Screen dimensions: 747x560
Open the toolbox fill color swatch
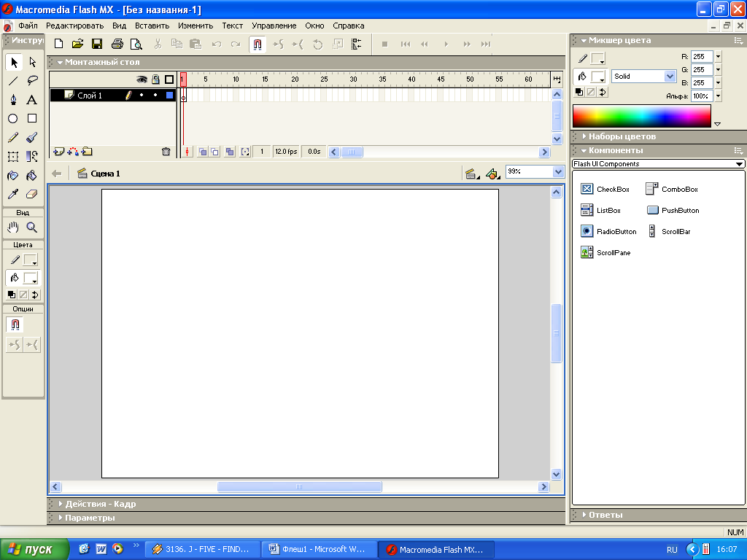pos(31,278)
